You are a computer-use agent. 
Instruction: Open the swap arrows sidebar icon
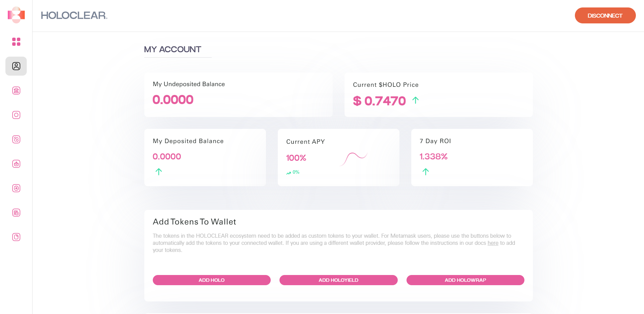[16, 139]
